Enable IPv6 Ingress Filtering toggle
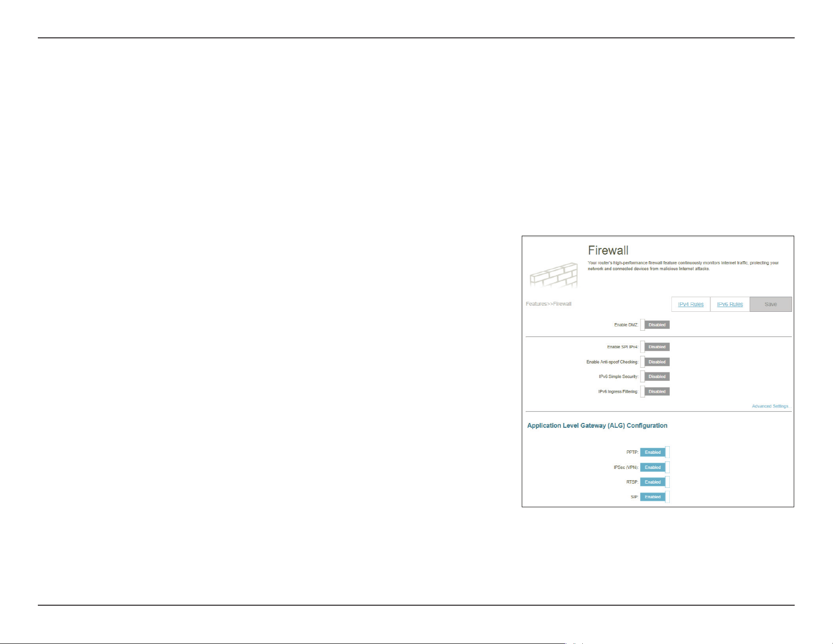This screenshot has width=833, height=644. pyautogui.click(x=655, y=392)
